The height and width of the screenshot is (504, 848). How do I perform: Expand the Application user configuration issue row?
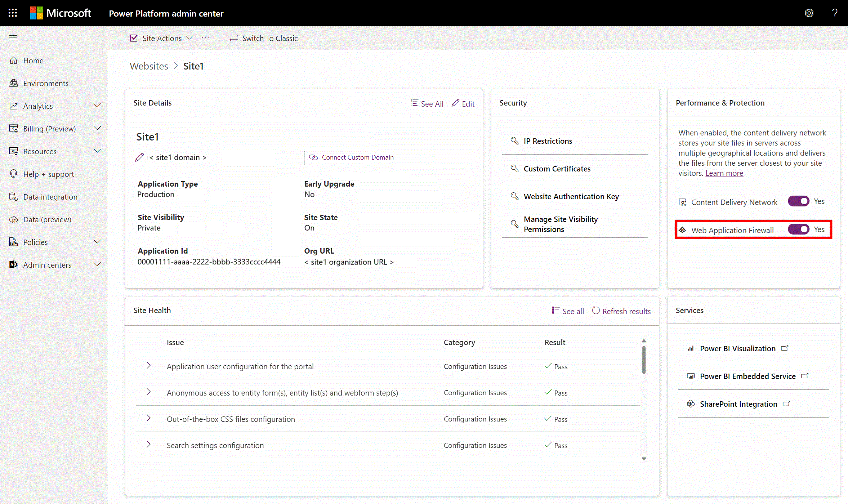pyautogui.click(x=148, y=366)
